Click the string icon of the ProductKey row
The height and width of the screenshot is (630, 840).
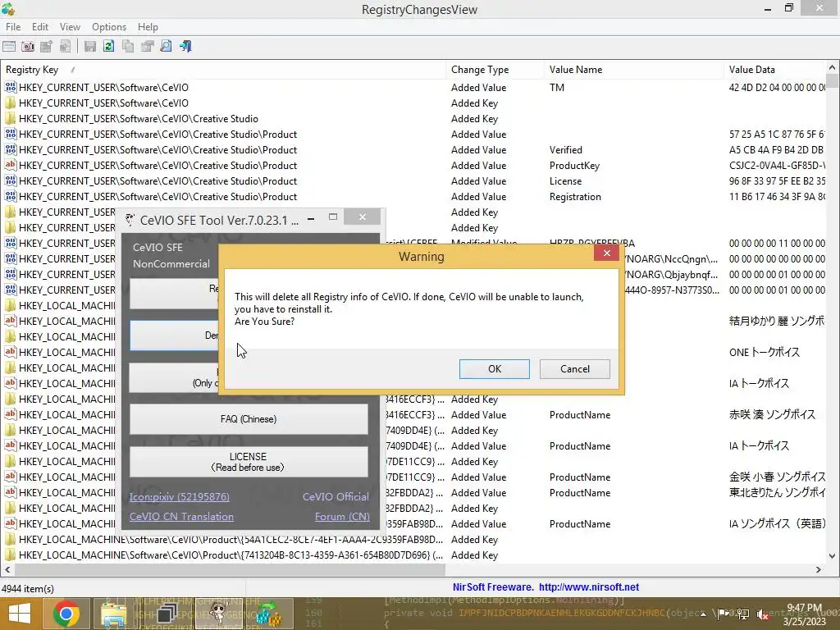tap(10, 165)
